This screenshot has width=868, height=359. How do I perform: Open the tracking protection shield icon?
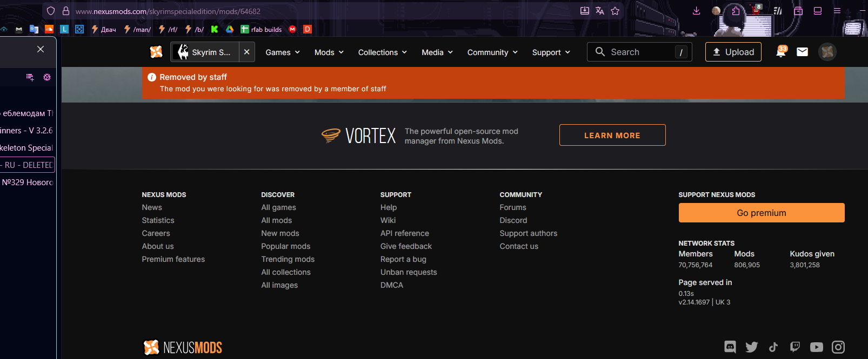[x=51, y=11]
